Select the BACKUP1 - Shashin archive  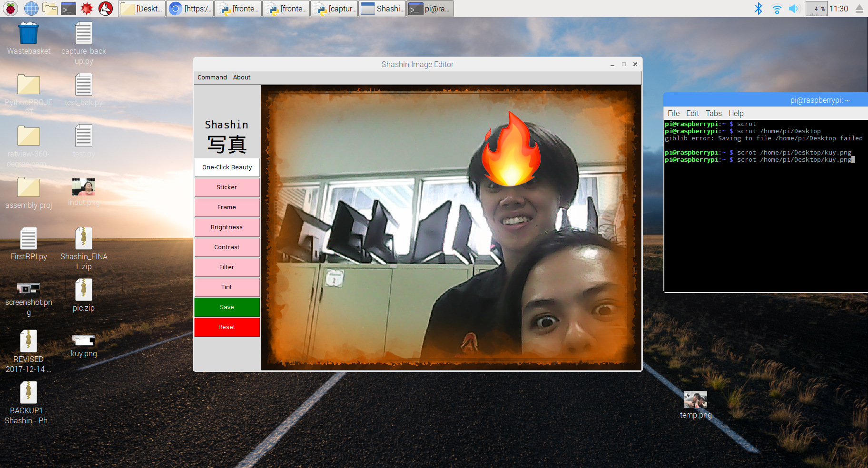coord(29,403)
